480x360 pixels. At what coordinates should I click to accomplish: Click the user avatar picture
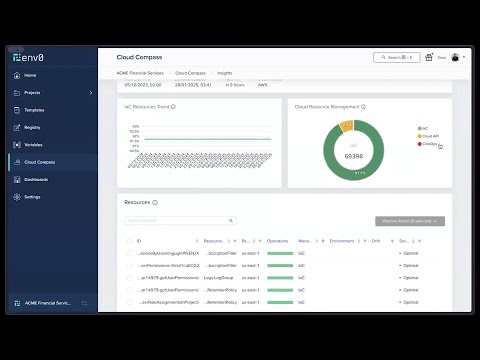click(455, 57)
